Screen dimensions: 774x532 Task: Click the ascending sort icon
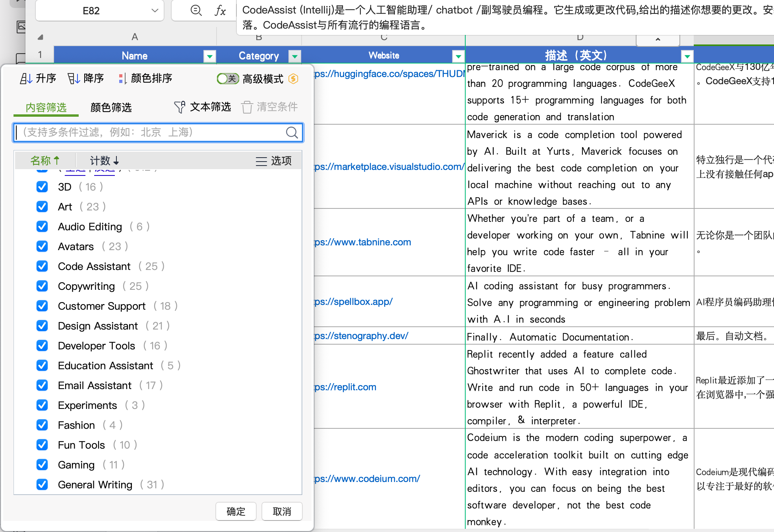(26, 79)
